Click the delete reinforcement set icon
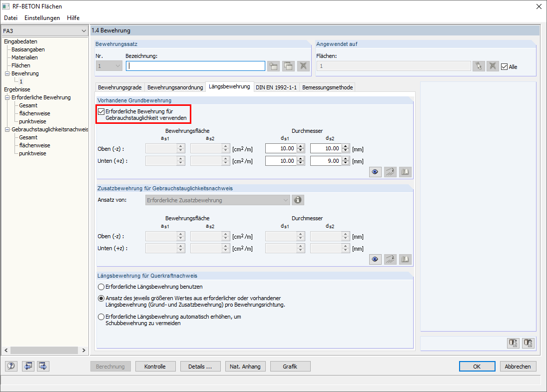The height and width of the screenshot is (392, 547). click(x=304, y=66)
